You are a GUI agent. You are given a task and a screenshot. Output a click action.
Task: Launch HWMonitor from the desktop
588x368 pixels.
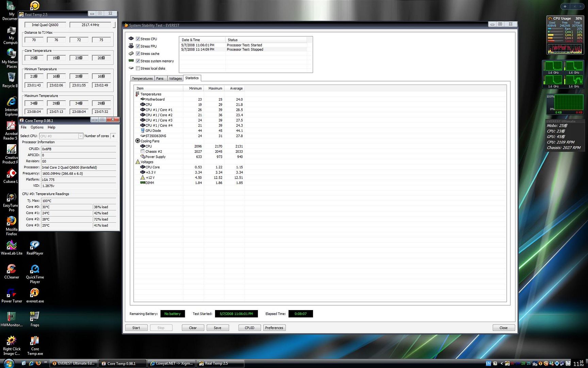pos(12,317)
